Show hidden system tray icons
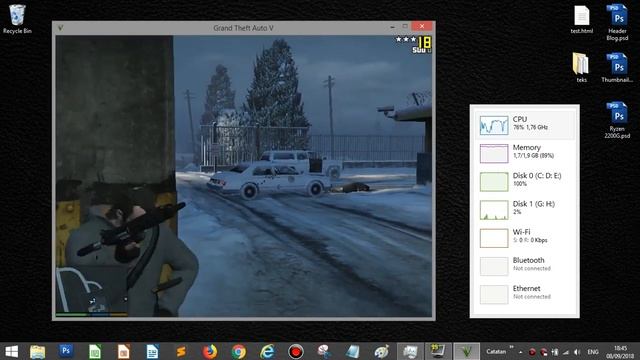 pos(520,352)
